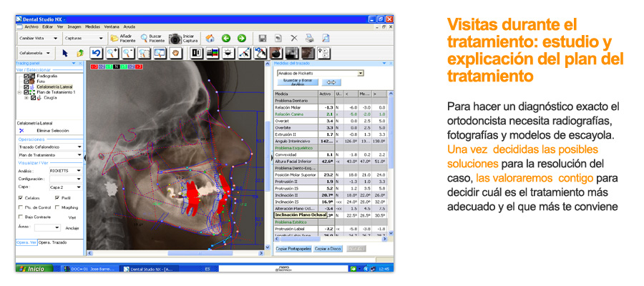This screenshot has height=286, width=644.
Task: Toggle Radiografía layer checkbox
Action: click(26, 76)
